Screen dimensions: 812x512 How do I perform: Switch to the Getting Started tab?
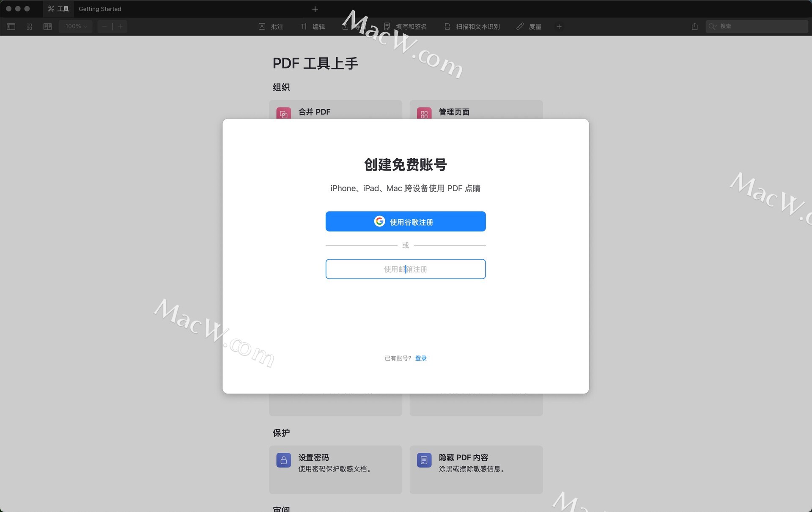tap(100, 9)
